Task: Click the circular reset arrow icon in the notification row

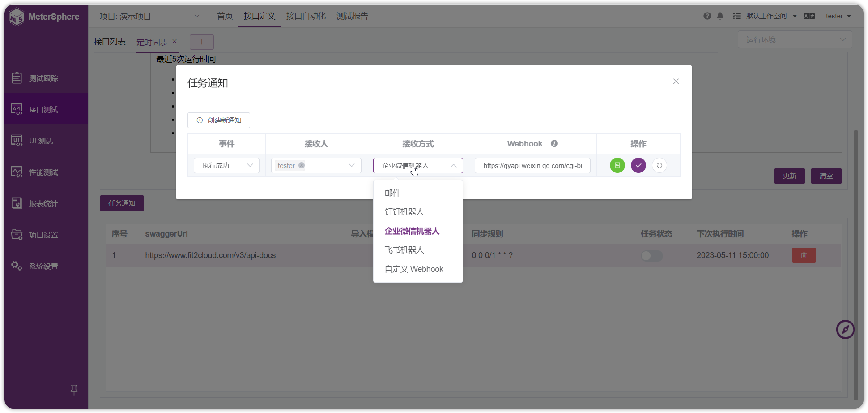Action: pyautogui.click(x=660, y=165)
